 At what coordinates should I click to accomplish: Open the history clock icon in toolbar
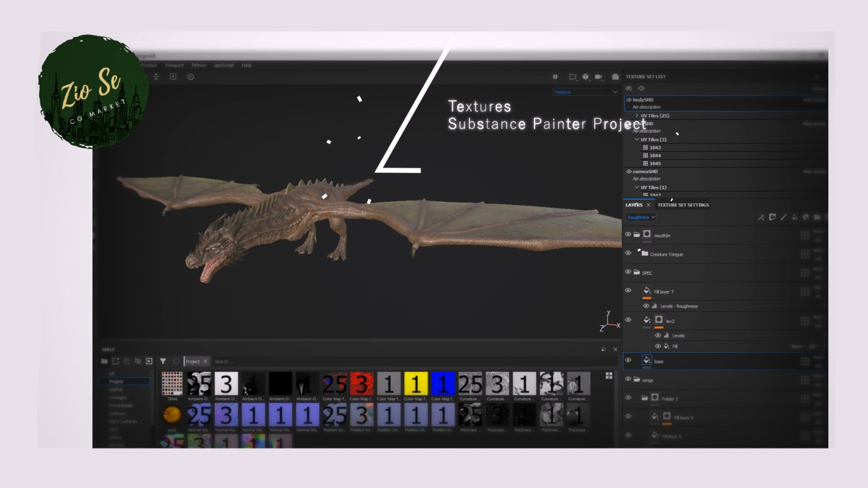(x=191, y=77)
